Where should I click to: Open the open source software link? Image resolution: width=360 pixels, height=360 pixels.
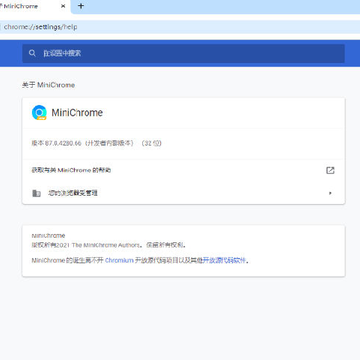coord(224,261)
